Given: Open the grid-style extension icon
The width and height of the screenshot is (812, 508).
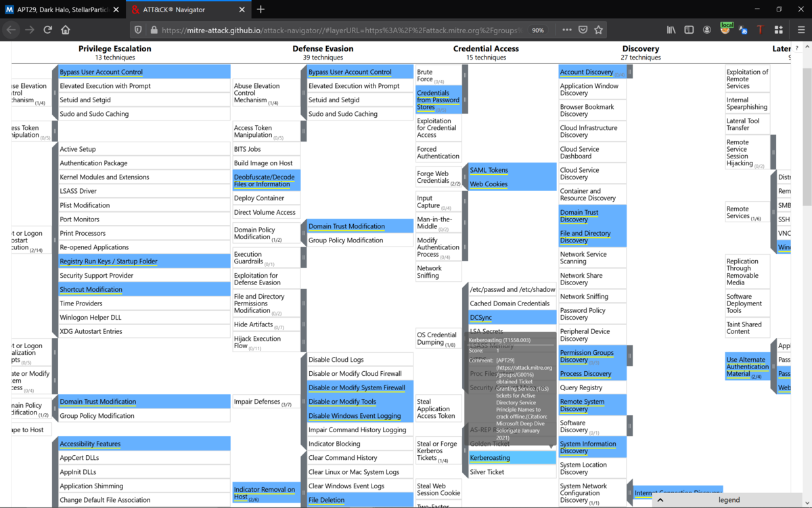Looking at the screenshot, I should [x=779, y=30].
